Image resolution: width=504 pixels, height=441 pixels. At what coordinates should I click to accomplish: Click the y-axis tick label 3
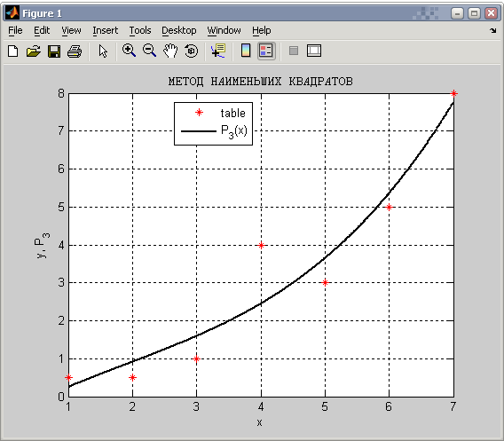coord(61,282)
